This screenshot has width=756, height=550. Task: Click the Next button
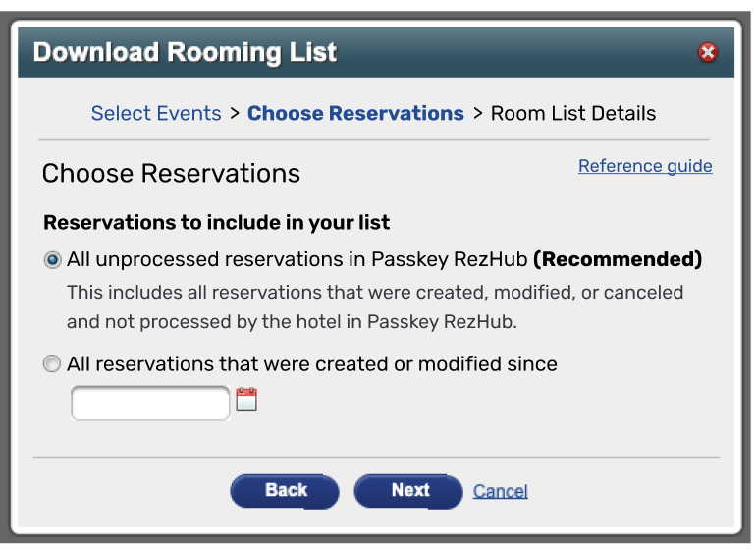(x=408, y=491)
